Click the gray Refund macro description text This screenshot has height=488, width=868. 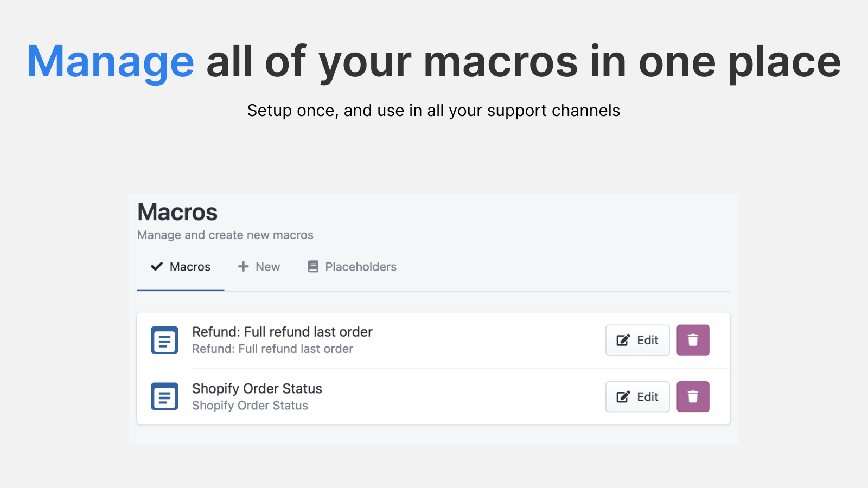coord(272,349)
